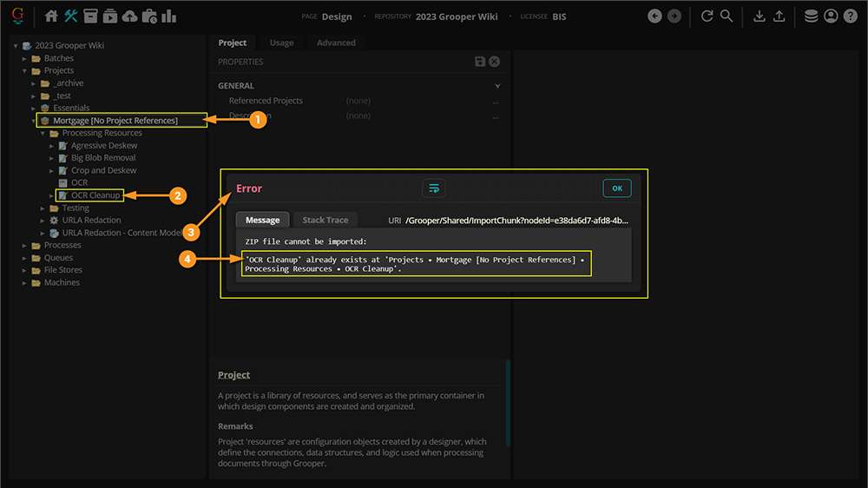Toggle word wrap in the Error dialog
The width and height of the screenshot is (868, 488).
point(434,188)
